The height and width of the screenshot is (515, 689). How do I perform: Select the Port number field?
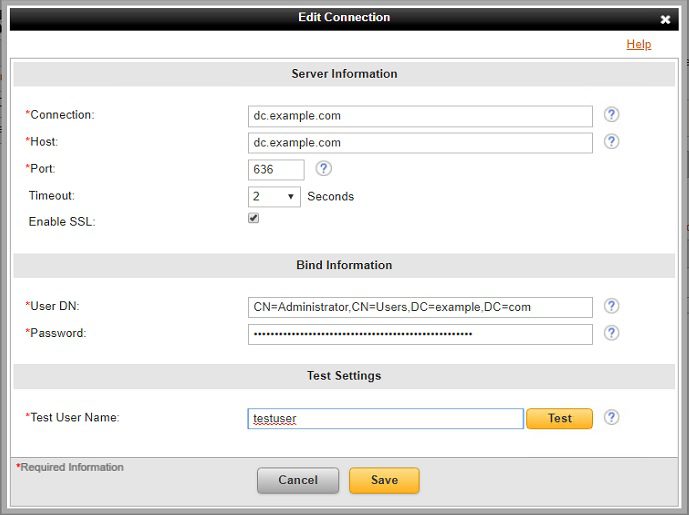coord(276,170)
